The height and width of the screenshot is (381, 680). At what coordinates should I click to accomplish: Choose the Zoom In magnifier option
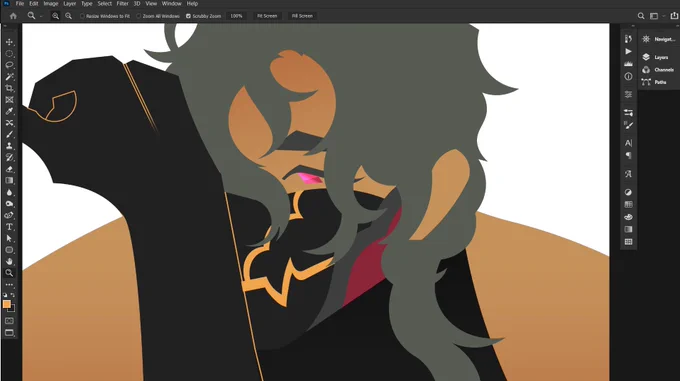(x=56, y=16)
